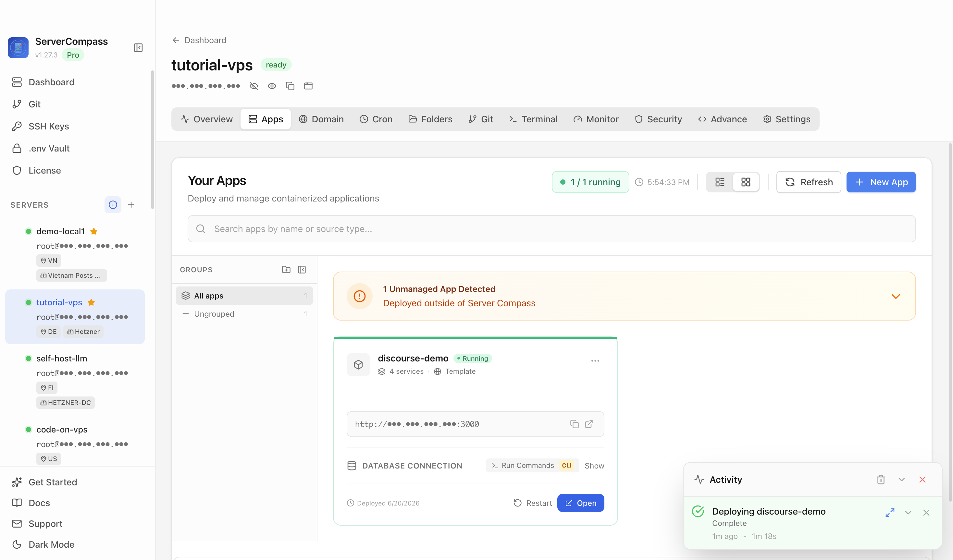Open SSH Keys in the sidebar

pyautogui.click(x=41, y=126)
